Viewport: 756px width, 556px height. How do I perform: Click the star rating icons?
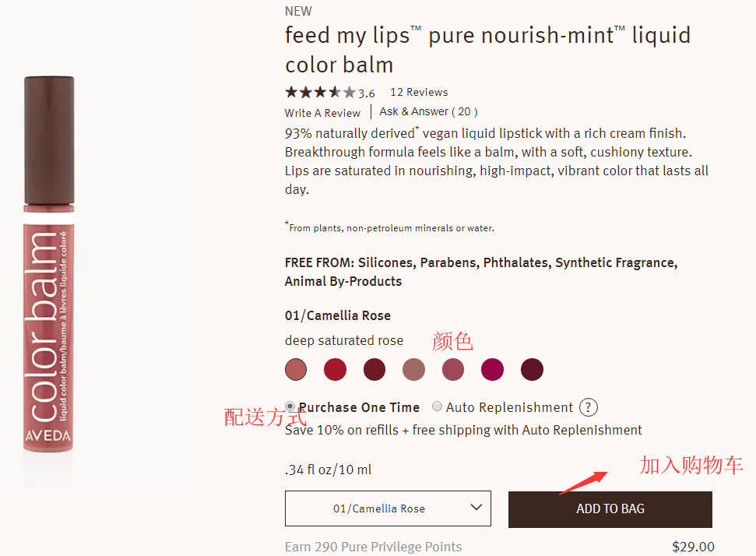click(x=320, y=93)
